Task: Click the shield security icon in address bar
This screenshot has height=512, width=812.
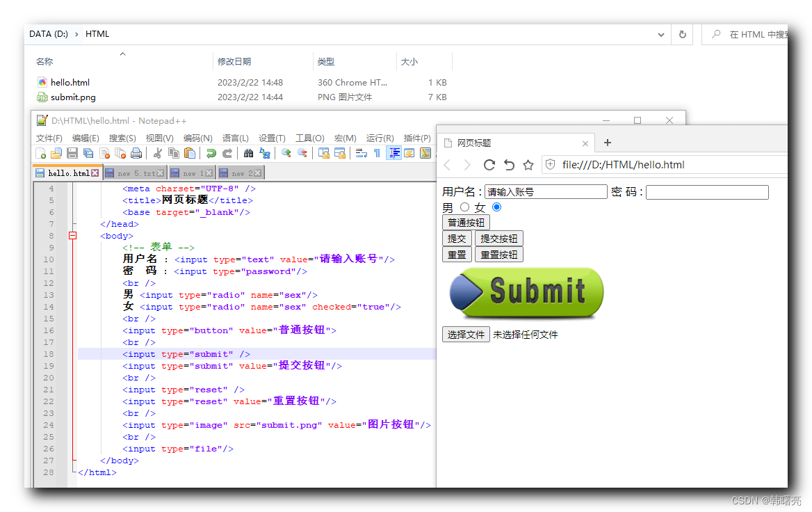Action: [551, 165]
